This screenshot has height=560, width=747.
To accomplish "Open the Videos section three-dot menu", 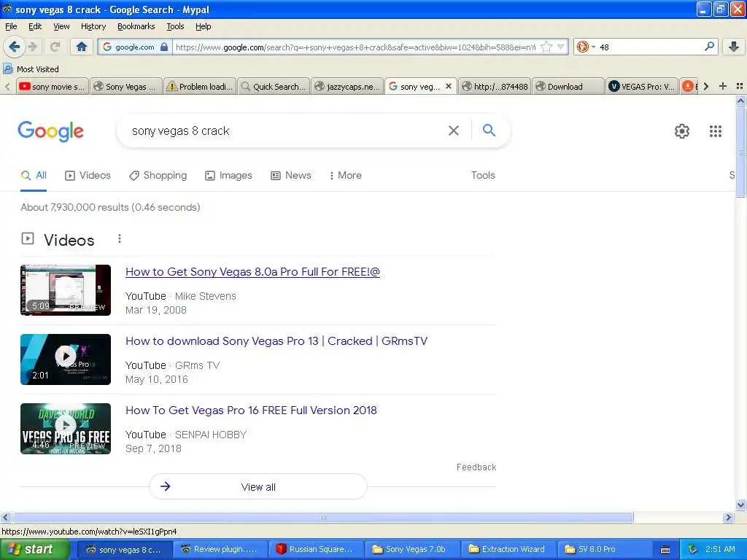I will pyautogui.click(x=120, y=238).
